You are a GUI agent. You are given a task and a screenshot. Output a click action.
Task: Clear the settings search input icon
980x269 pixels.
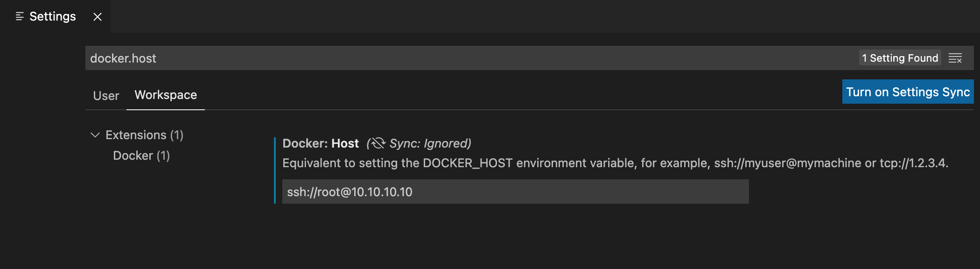click(x=955, y=58)
